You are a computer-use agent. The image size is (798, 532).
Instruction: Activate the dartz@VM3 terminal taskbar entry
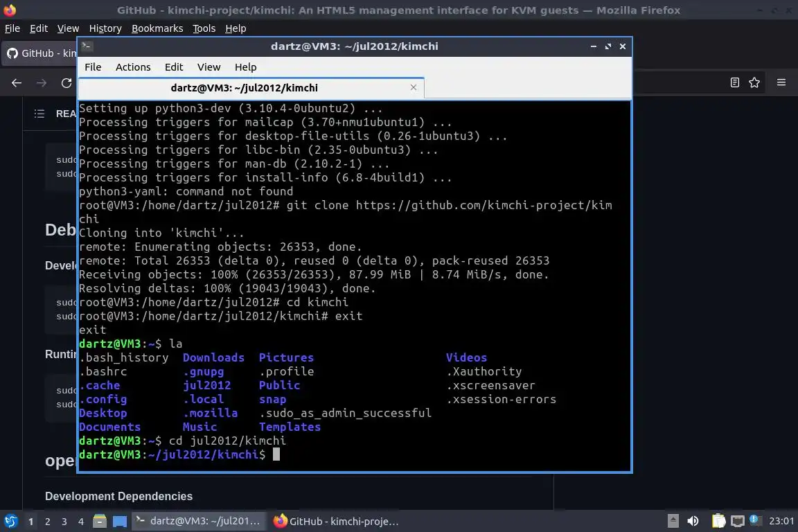click(x=199, y=522)
